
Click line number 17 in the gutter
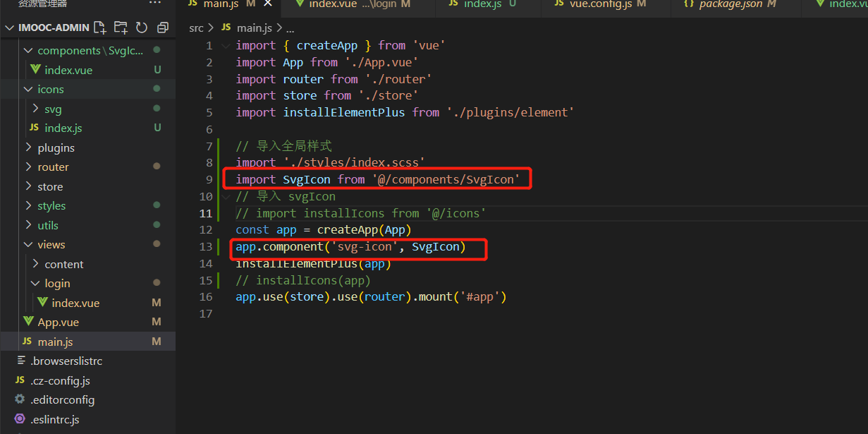(206, 313)
